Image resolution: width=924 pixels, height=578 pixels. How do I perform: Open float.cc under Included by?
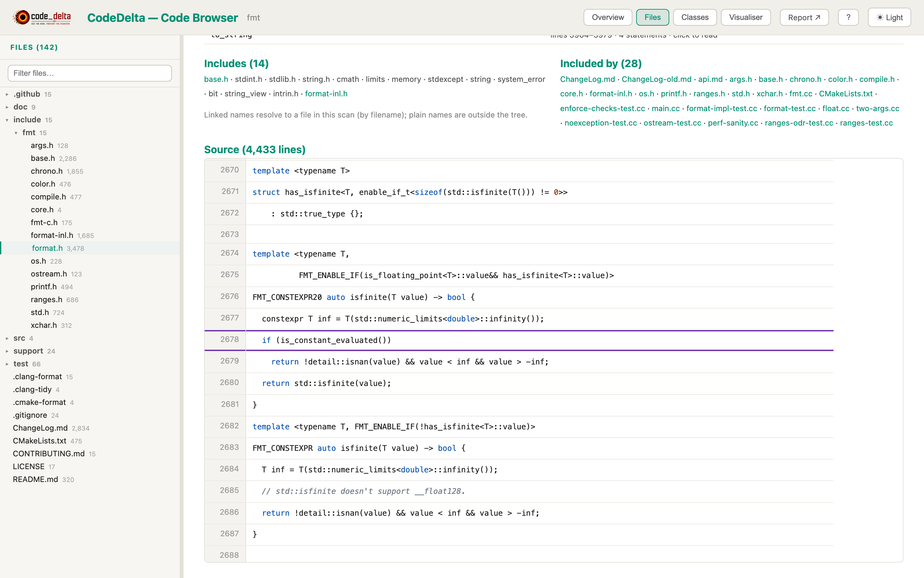(836, 109)
